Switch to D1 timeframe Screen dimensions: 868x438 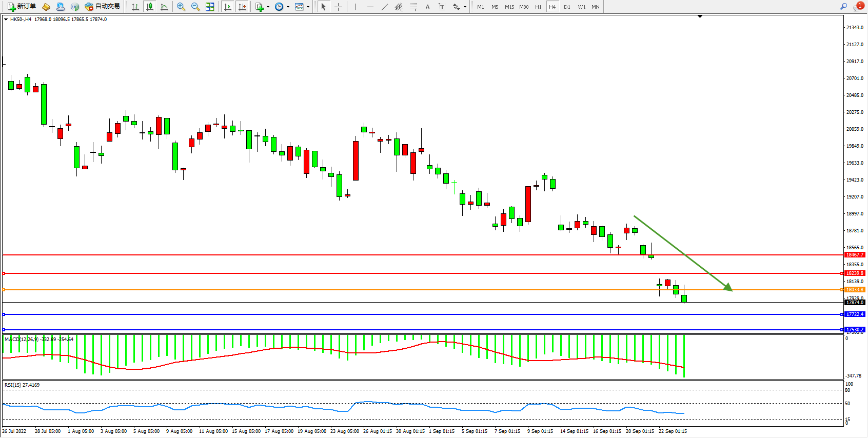567,7
